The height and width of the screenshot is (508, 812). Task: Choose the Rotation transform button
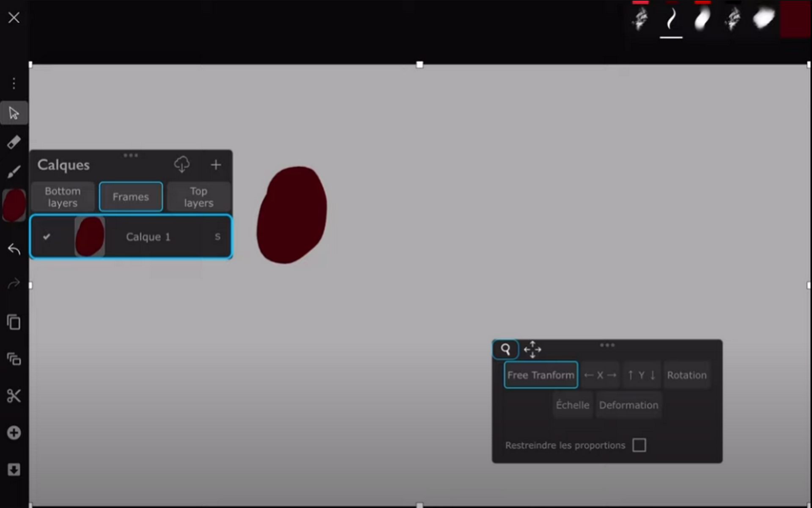tap(686, 375)
